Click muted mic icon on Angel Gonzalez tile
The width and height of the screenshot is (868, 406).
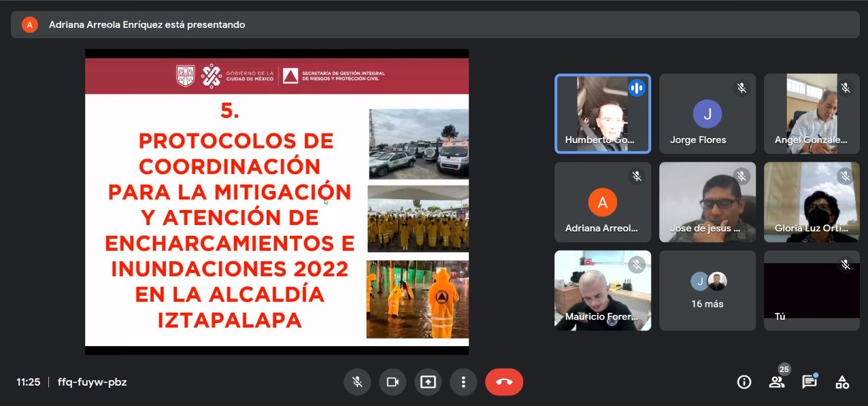tap(846, 88)
